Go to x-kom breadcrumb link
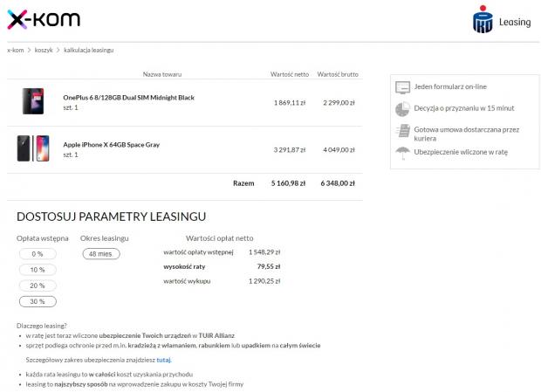The width and height of the screenshot is (541, 392). [x=16, y=50]
